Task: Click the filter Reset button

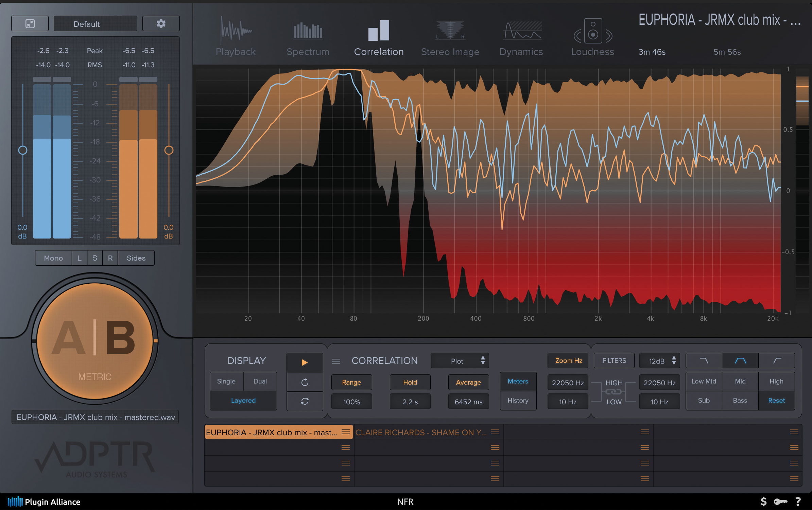Action: (776, 401)
